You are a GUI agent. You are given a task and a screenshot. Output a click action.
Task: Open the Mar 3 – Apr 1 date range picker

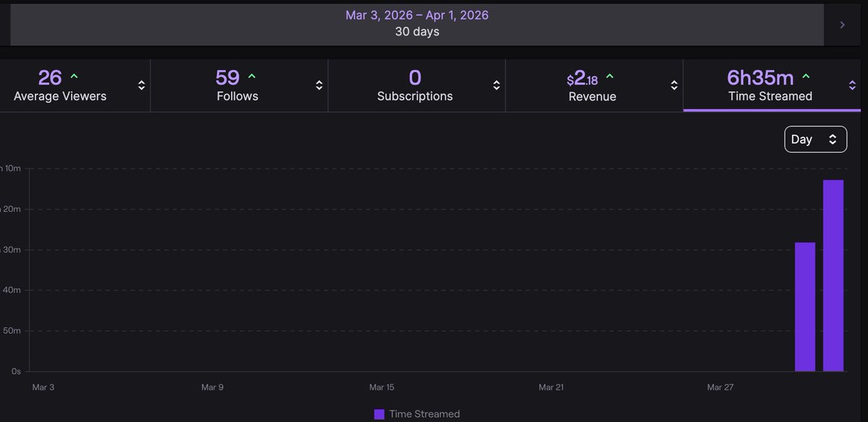pyautogui.click(x=417, y=24)
